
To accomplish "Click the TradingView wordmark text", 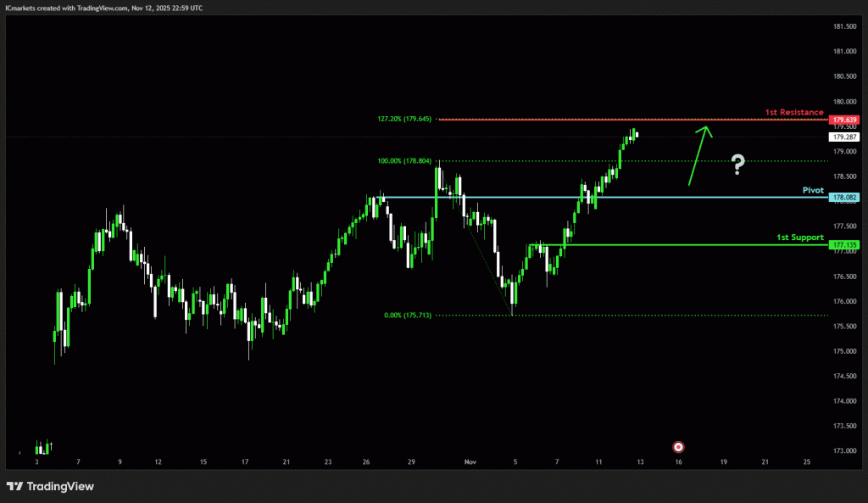I will tap(60, 486).
